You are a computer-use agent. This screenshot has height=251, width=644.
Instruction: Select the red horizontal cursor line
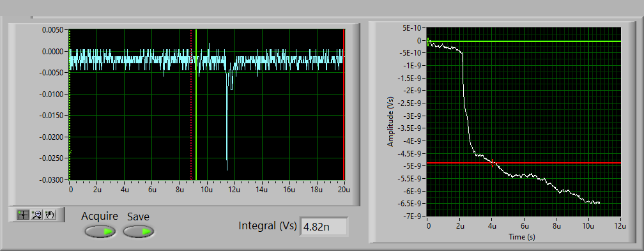click(x=524, y=163)
